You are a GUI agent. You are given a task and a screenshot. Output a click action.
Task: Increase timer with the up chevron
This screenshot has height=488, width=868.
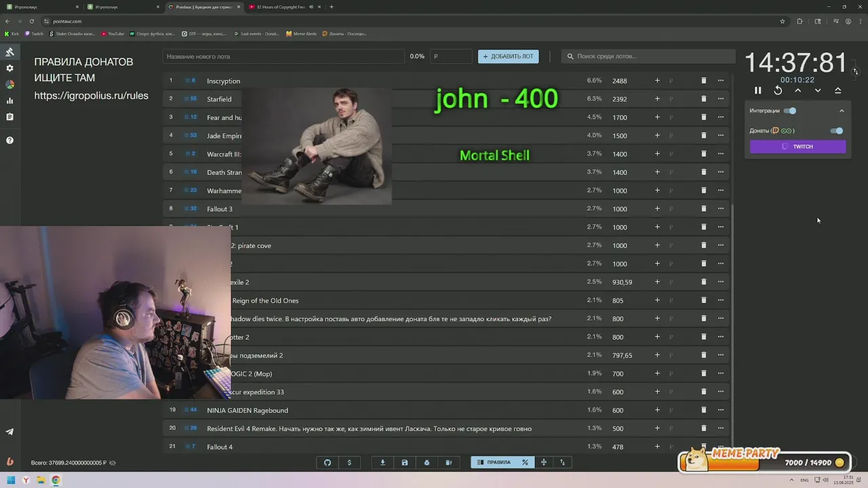pos(797,90)
